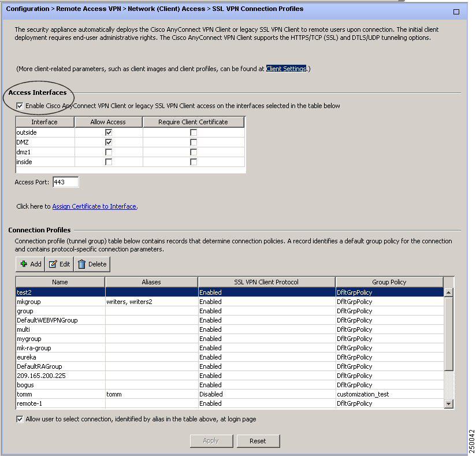Click the outside interface name cell

(45, 132)
